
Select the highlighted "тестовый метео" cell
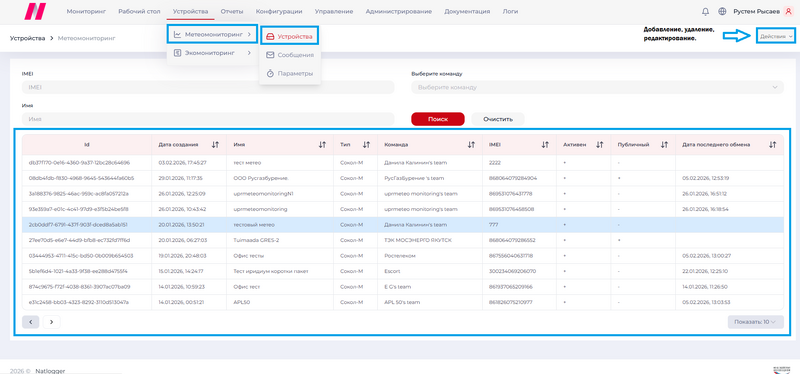[x=280, y=225]
